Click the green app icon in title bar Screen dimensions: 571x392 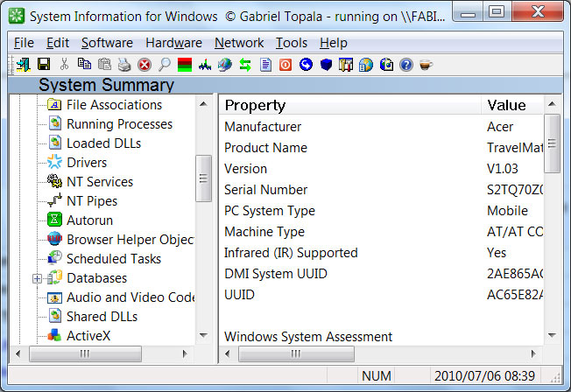[x=17, y=16]
